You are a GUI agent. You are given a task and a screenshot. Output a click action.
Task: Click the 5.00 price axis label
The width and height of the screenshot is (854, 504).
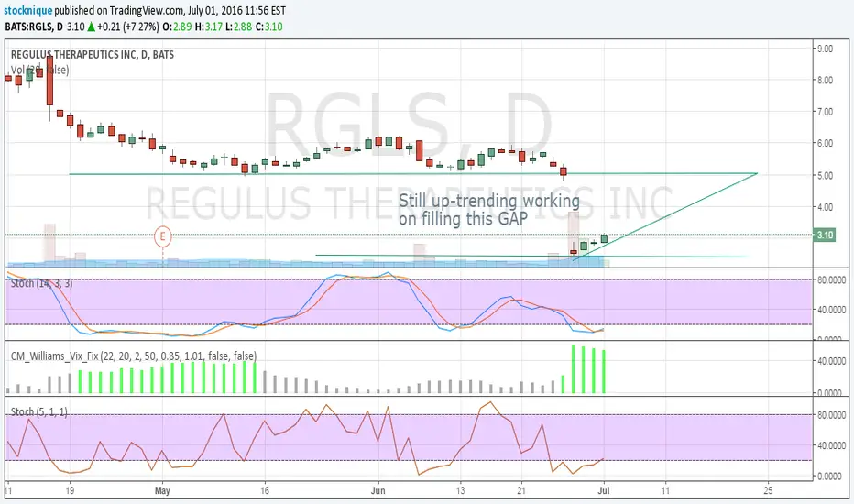tap(825, 175)
